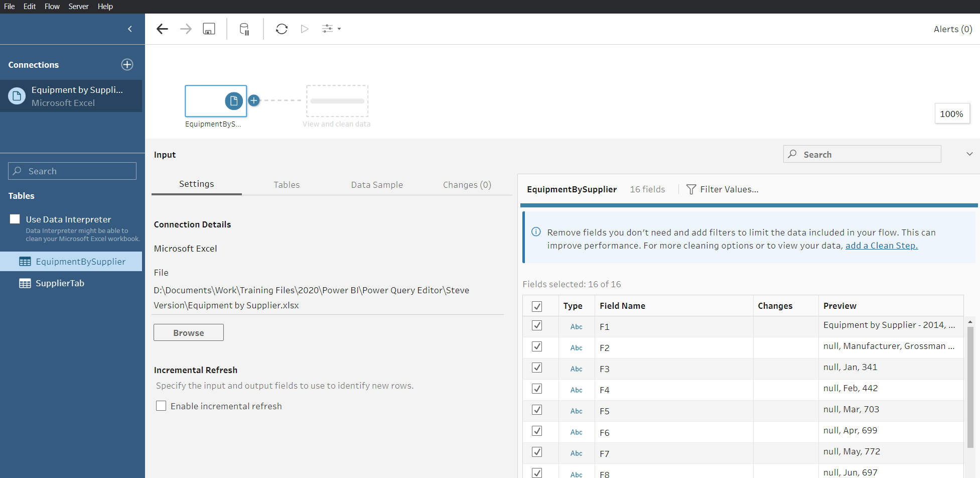Click the plus icon on the EquipmentBySupplier flow node
The width and height of the screenshot is (980, 478).
click(x=254, y=100)
